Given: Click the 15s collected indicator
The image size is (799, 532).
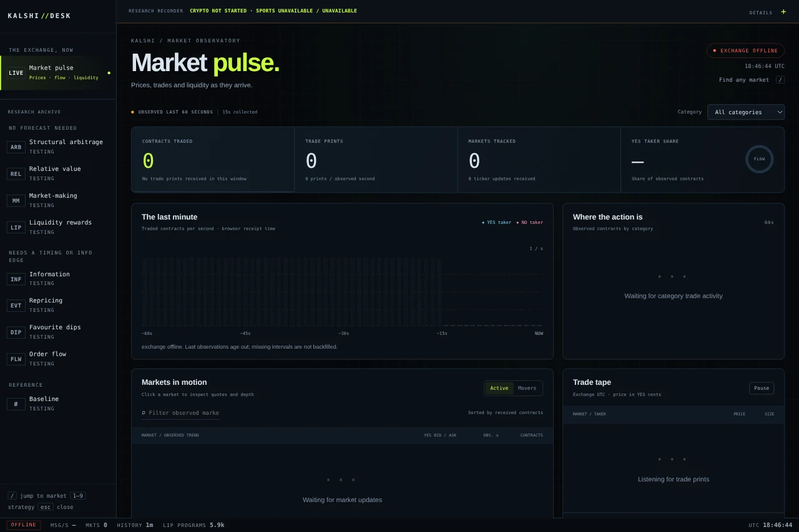Looking at the screenshot, I should coord(240,112).
